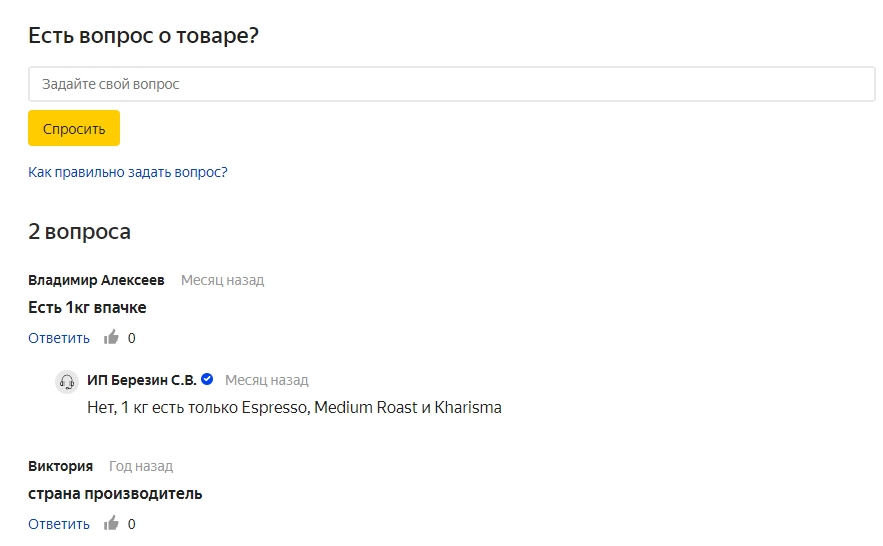Click the 'Задайте свой вопрос' input field
Screen dimensions: 883x546
pos(452,84)
